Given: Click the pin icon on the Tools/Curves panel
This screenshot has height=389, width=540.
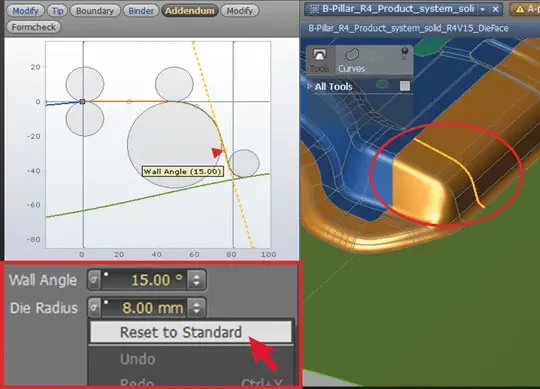Looking at the screenshot, I should [405, 54].
